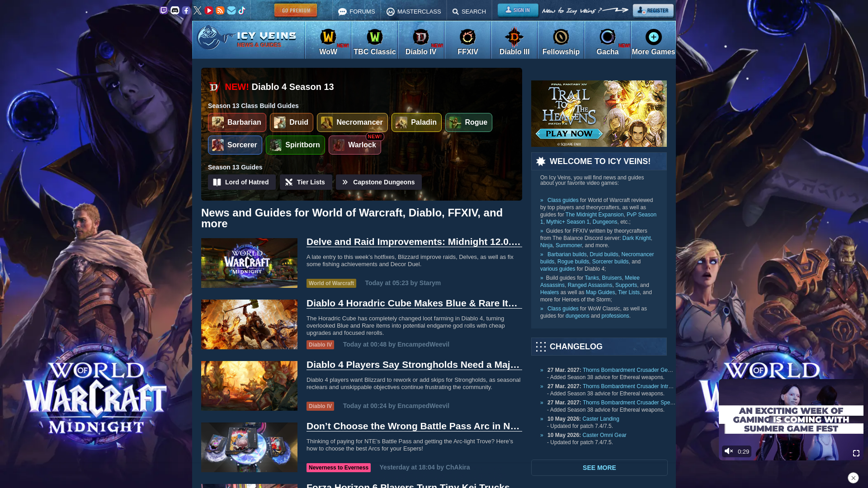This screenshot has width=868, height=488.
Task: Open the Discord social icon
Action: 175,10
